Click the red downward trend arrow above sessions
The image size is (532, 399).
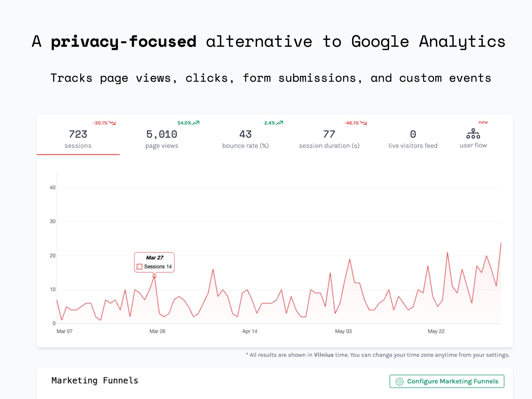click(112, 122)
